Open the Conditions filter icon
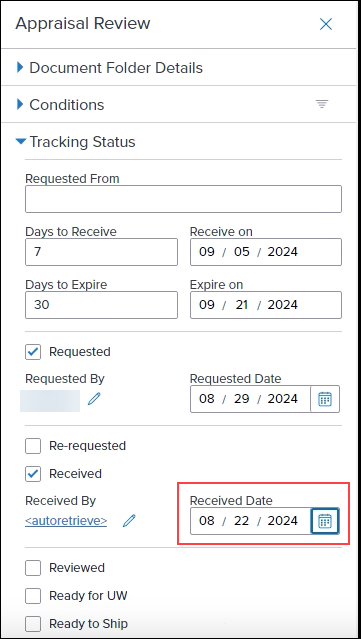 (322, 104)
